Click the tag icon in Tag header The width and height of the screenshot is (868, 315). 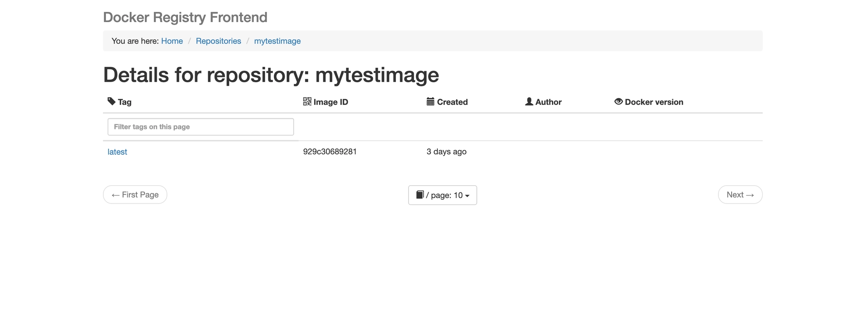[111, 101]
